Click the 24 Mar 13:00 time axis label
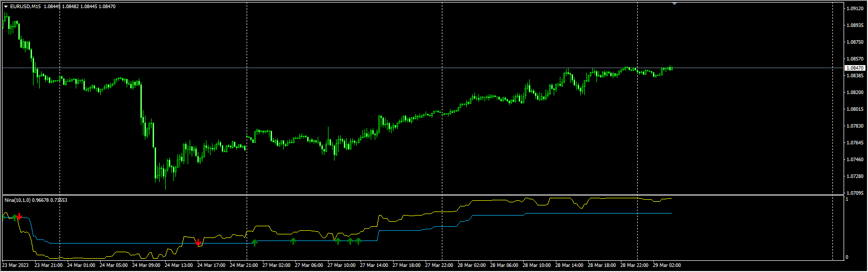The image size is (868, 272). tap(178, 265)
